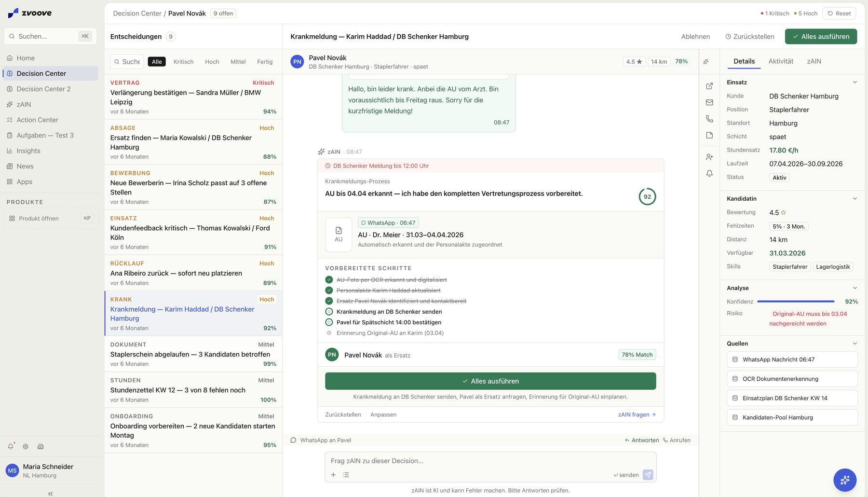Click open-external icon in action rail
This screenshot has height=497, width=868.
point(709,86)
